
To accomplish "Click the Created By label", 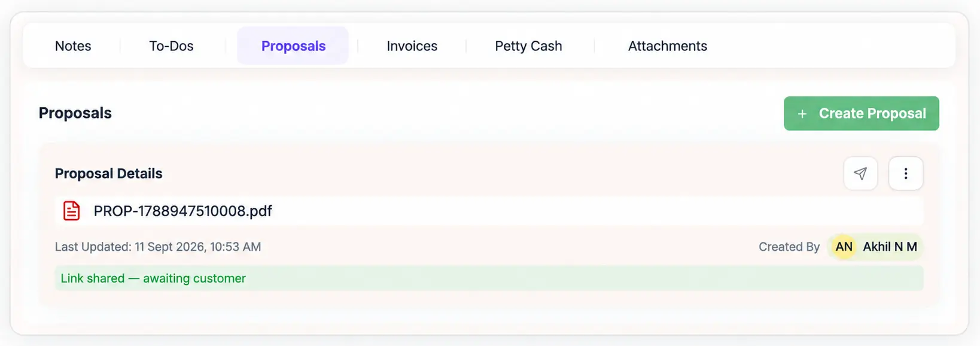I will [x=789, y=247].
